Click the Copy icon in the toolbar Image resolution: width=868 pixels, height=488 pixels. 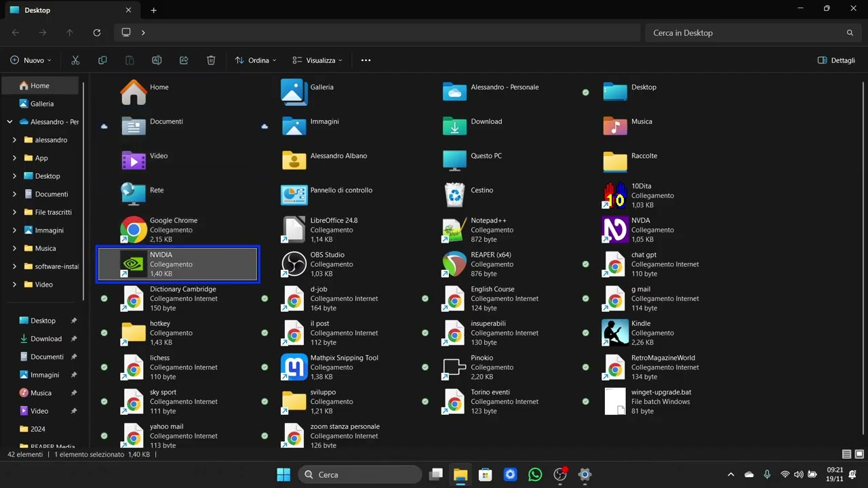(x=102, y=60)
